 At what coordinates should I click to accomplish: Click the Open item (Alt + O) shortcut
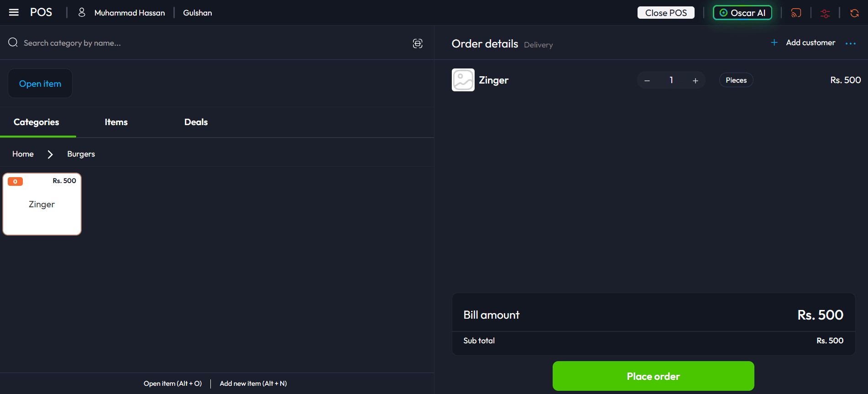[173, 383]
